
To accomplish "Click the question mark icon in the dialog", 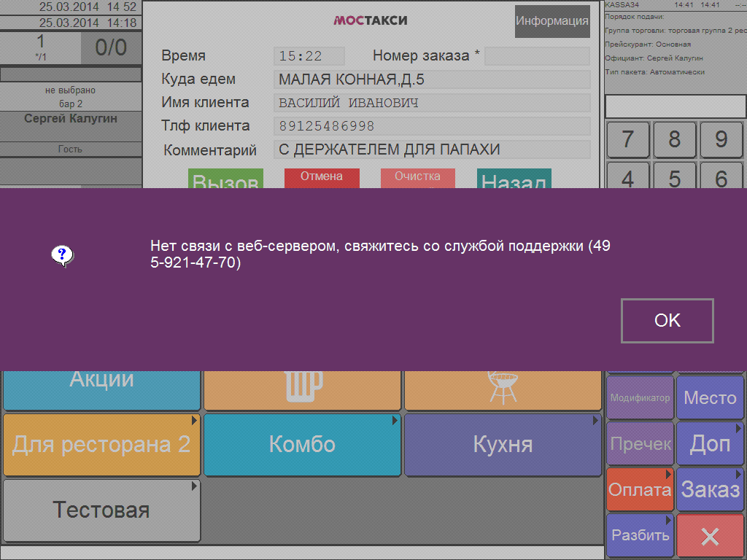I will pyautogui.click(x=63, y=256).
